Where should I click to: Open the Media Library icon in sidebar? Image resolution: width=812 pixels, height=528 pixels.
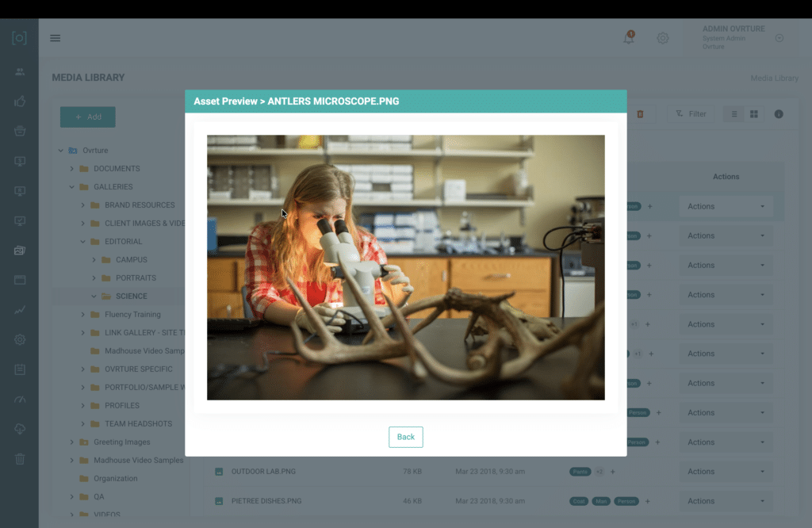(20, 251)
